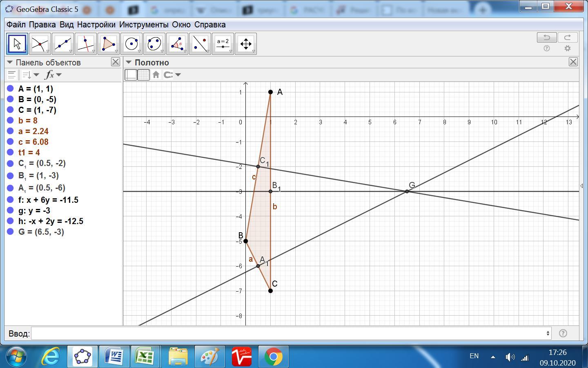Select the Perpendicular line tool

86,44
